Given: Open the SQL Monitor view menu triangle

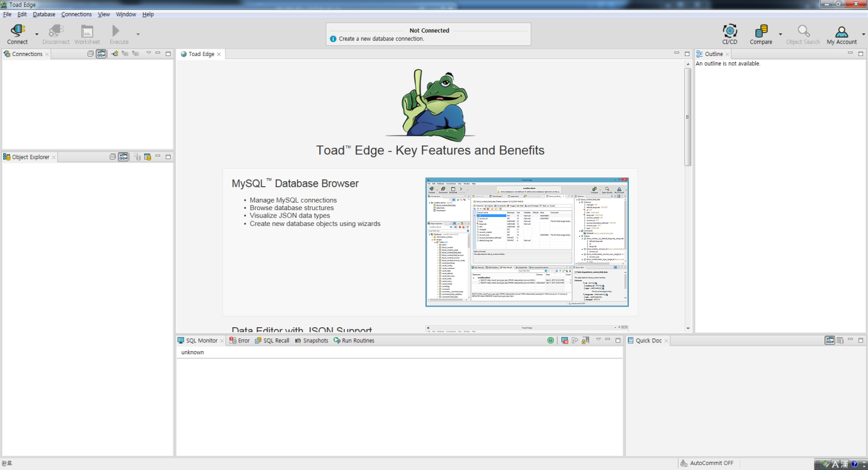Looking at the screenshot, I should pos(598,339).
